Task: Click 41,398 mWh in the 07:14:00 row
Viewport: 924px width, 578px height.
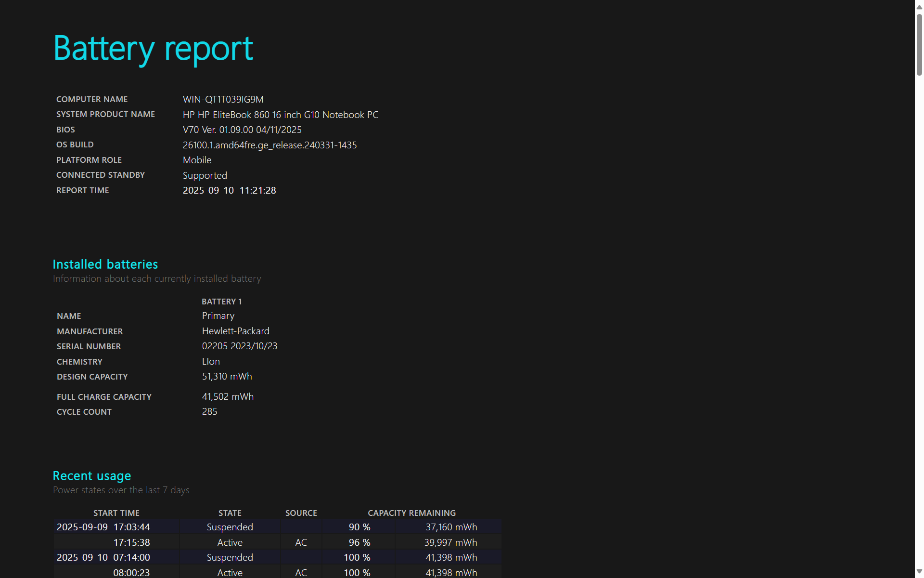Action: [451, 557]
